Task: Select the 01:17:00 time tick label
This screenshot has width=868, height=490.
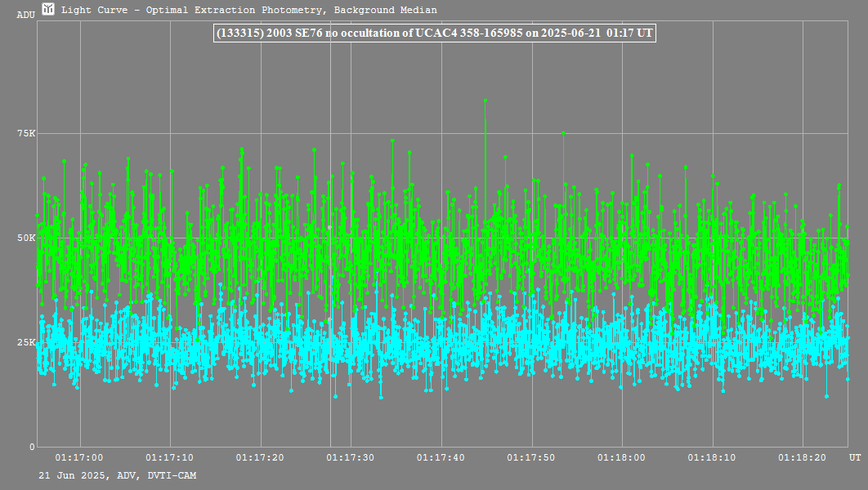Action: click(79, 458)
